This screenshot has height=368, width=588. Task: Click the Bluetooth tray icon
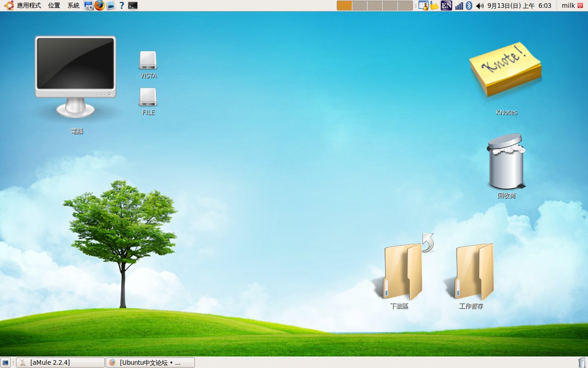click(x=469, y=6)
